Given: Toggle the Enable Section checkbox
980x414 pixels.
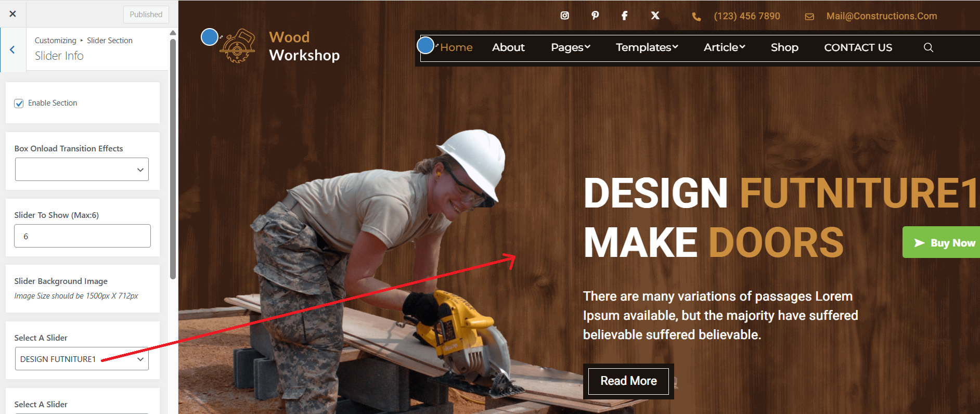Looking at the screenshot, I should coord(19,103).
